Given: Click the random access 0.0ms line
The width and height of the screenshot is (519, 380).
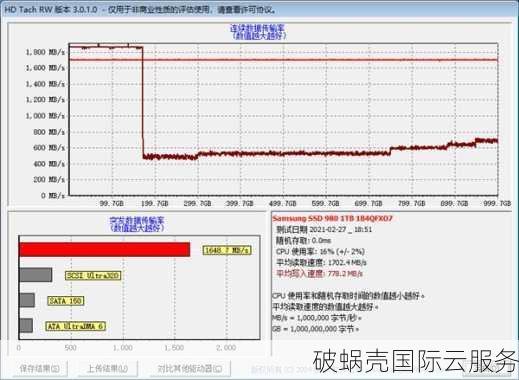Looking at the screenshot, I should coord(303,240).
